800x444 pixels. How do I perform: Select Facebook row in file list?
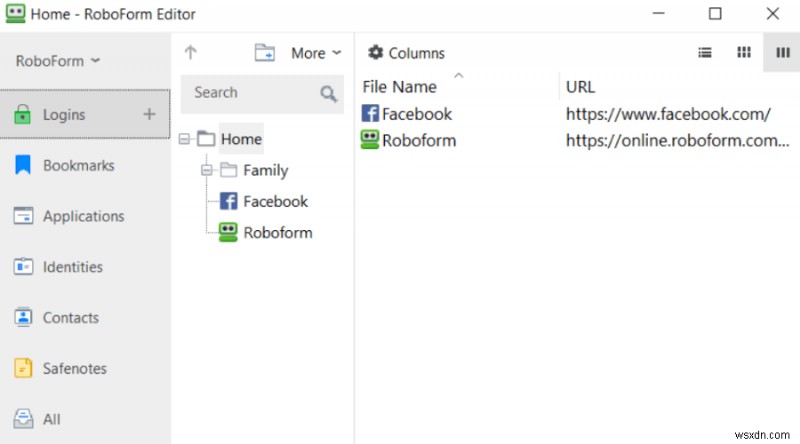[x=578, y=114]
